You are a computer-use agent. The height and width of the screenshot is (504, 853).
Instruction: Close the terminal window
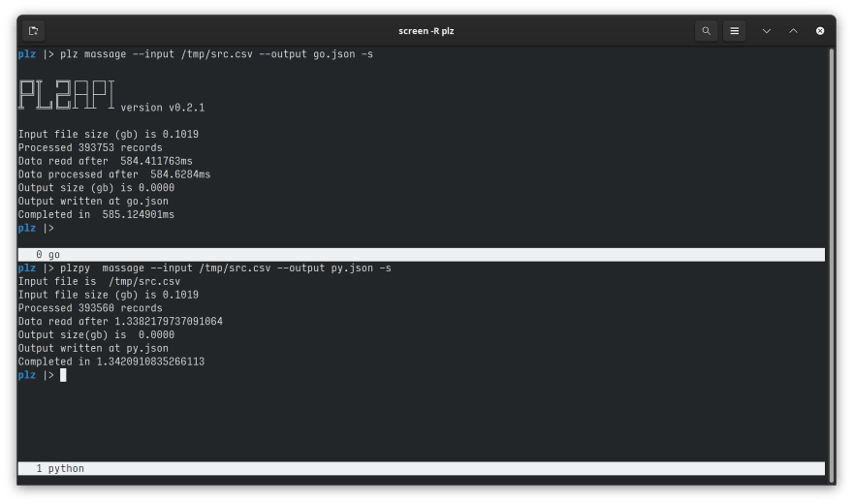click(x=820, y=31)
